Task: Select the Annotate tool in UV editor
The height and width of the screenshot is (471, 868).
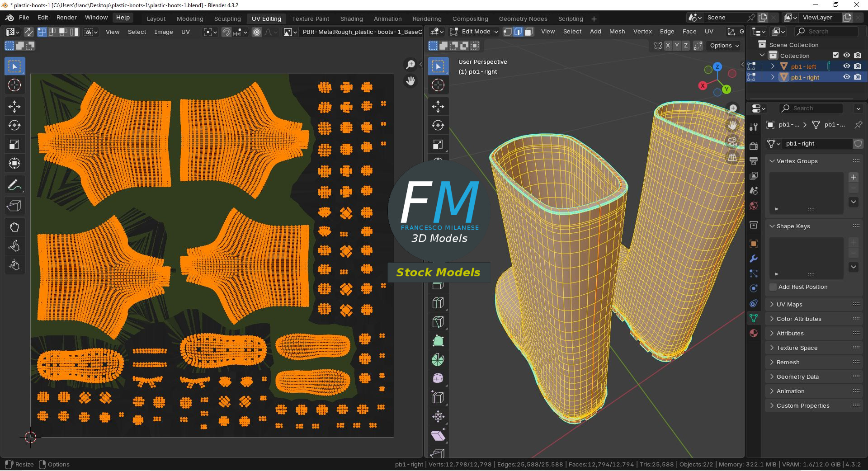Action: (14, 185)
